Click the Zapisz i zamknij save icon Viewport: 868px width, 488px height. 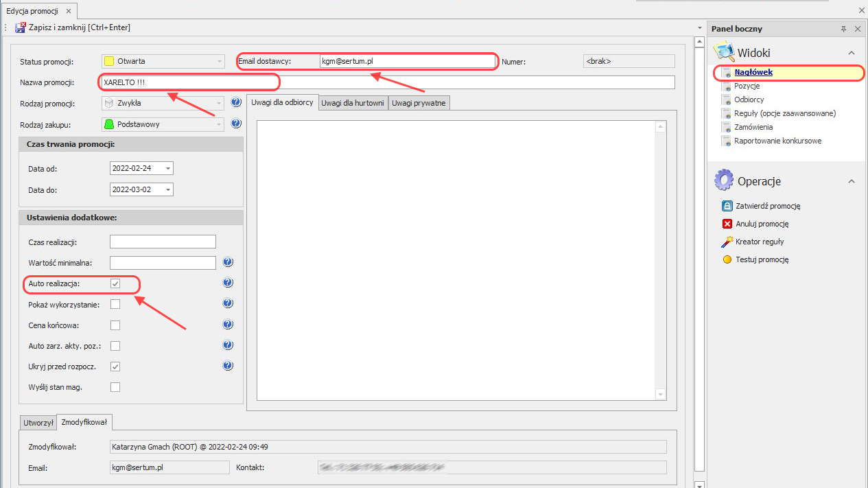point(21,27)
